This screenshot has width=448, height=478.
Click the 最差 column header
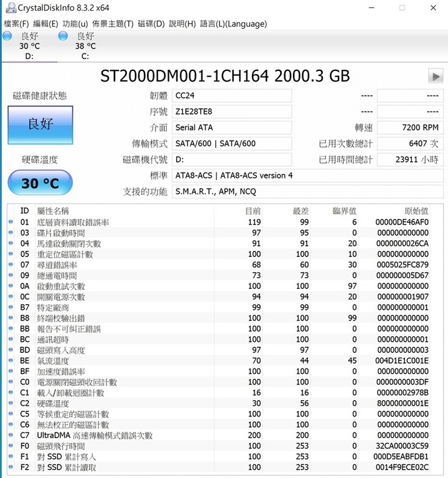tap(301, 210)
